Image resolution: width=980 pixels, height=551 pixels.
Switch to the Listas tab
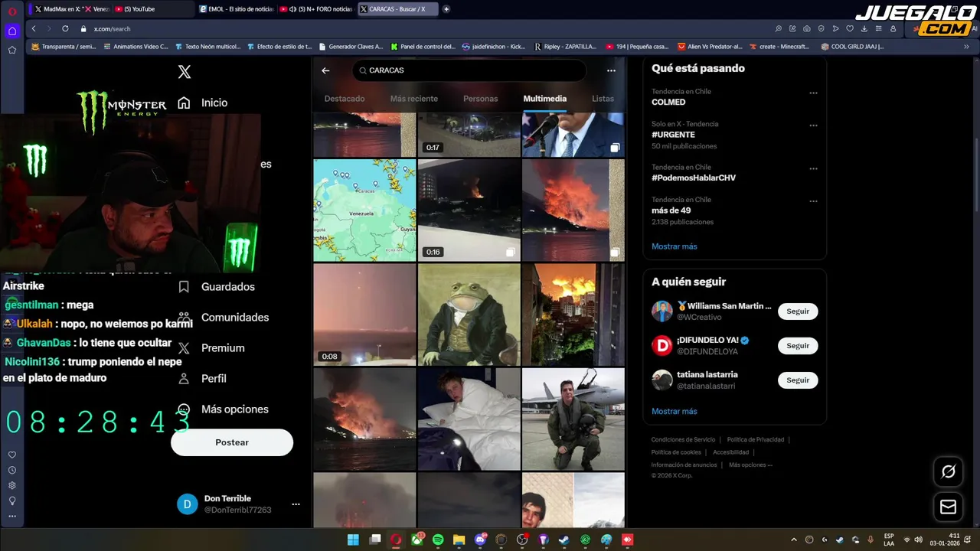coord(603,99)
